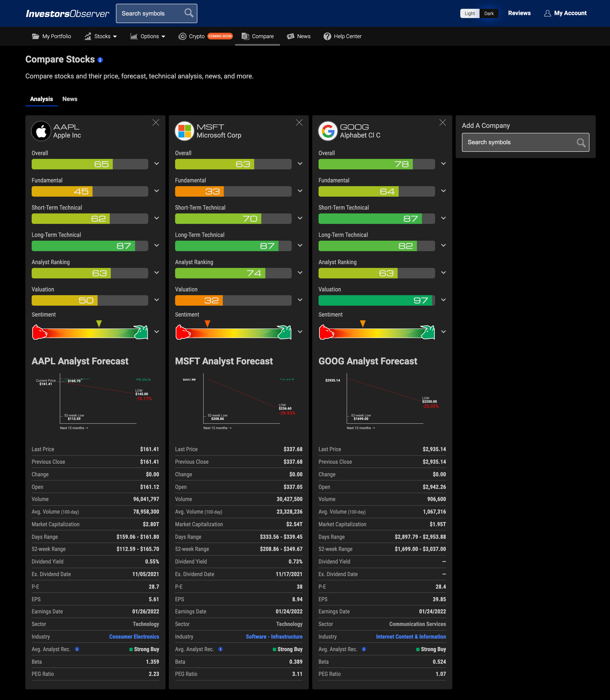610x700 pixels.
Task: Click the bear icon on AAPL sentiment
Action: pos(39,332)
